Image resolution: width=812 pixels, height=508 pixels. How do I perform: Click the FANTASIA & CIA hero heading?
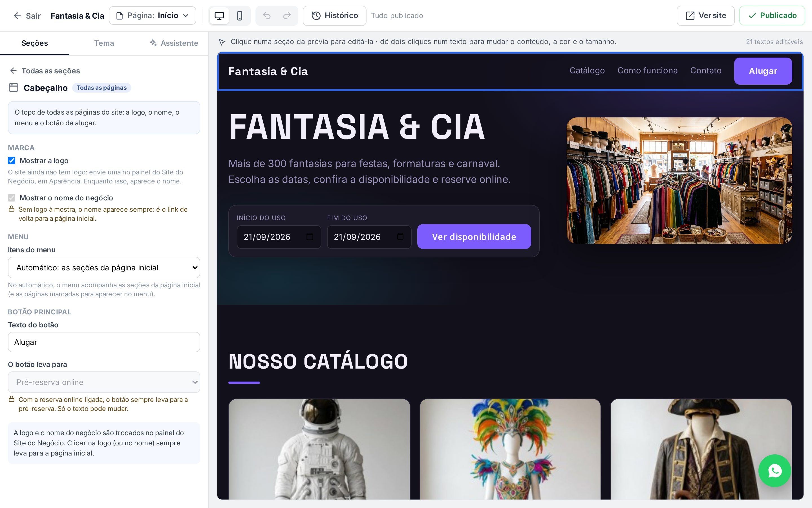357,127
